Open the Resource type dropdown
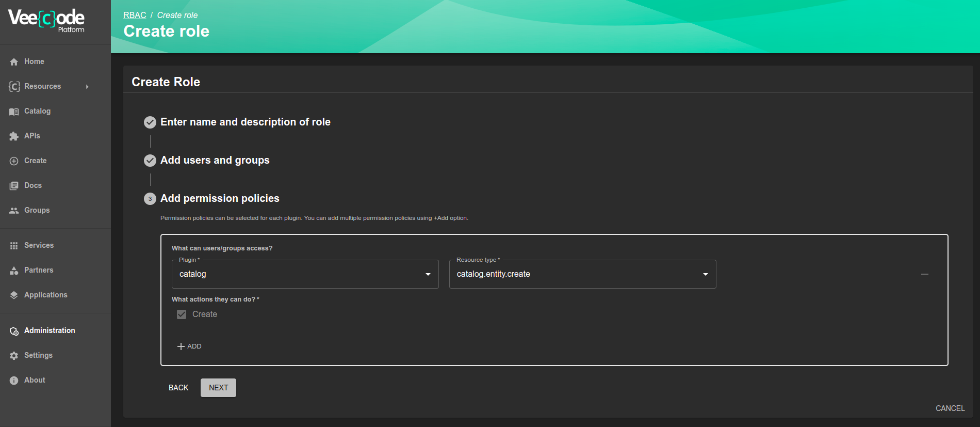Screen dimensions: 980x427 tap(582, 274)
